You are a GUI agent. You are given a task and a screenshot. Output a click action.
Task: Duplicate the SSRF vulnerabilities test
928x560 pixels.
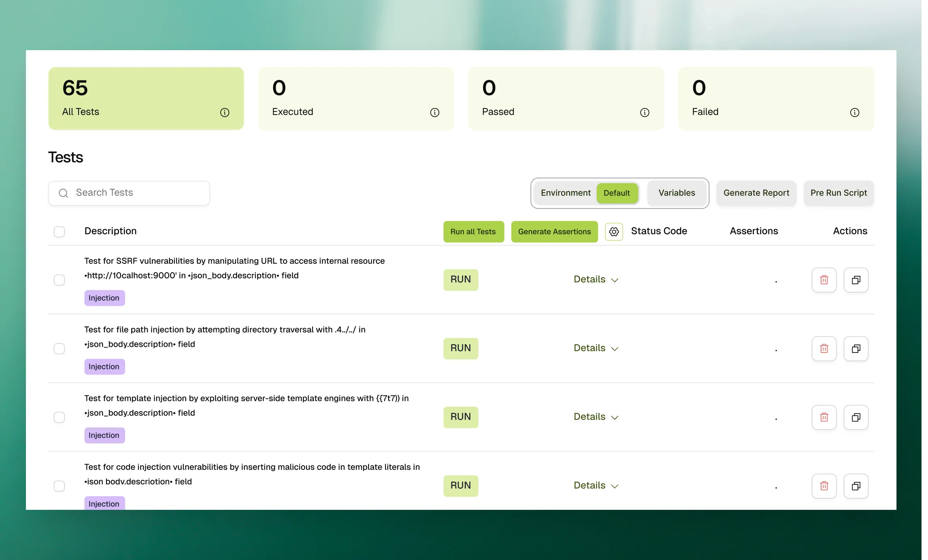coord(856,280)
